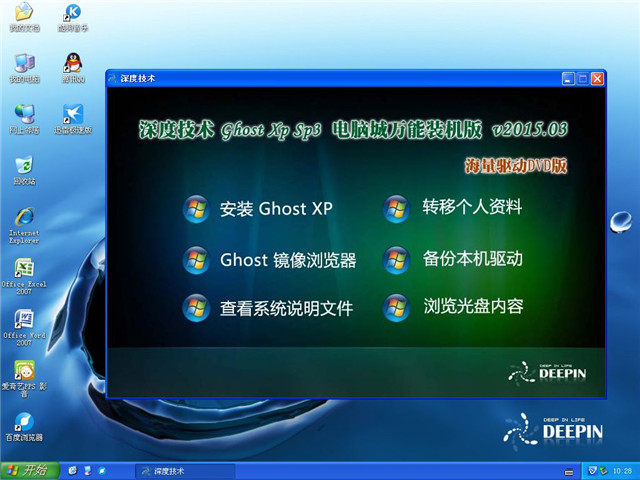Activate the 深度技术 taskbar button
The height and width of the screenshot is (480, 640).
coord(185,471)
